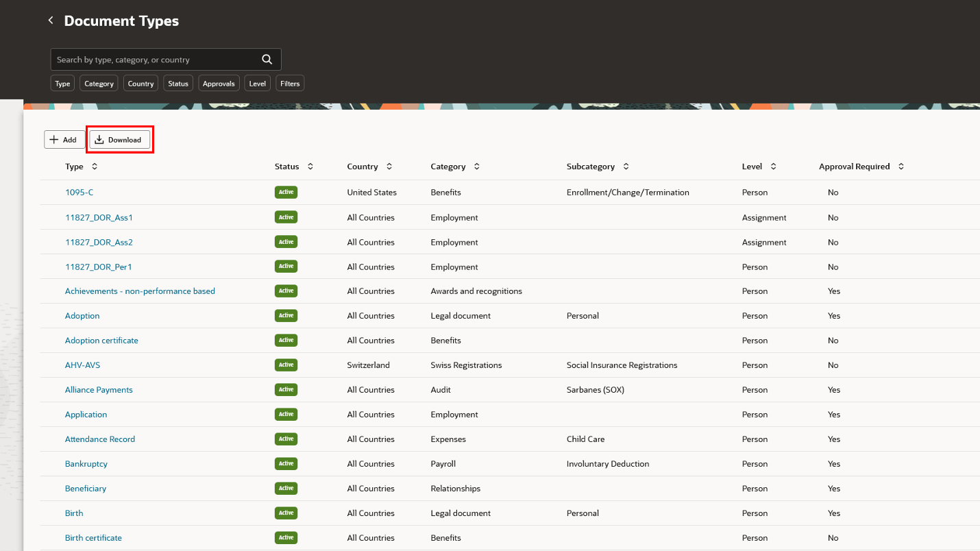This screenshot has height=551, width=980.
Task: Select the Involuntary Deduction subcategory cell
Action: point(608,464)
